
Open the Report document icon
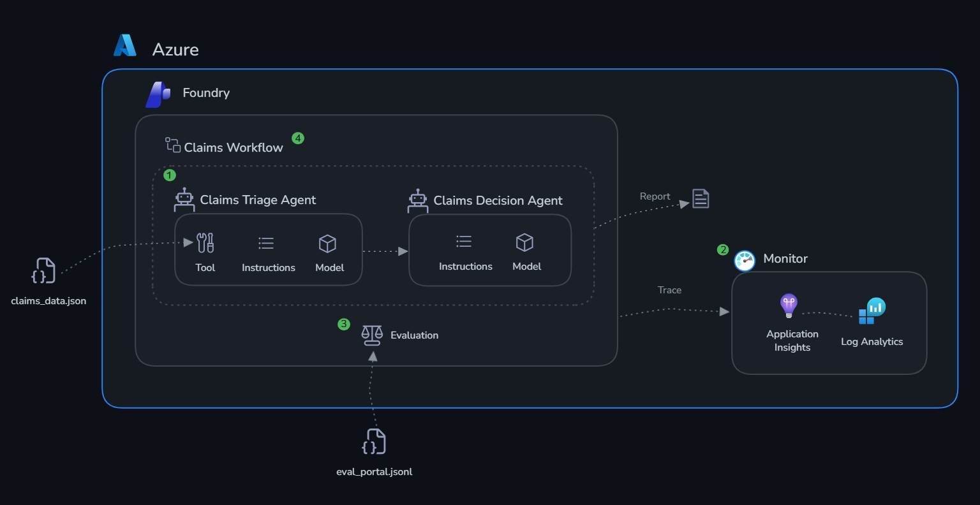point(701,199)
